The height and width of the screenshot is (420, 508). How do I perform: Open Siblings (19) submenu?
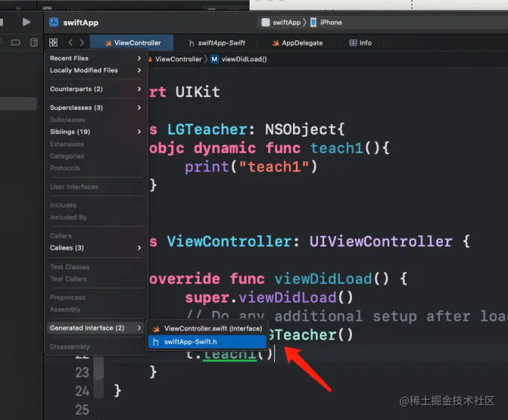96,132
